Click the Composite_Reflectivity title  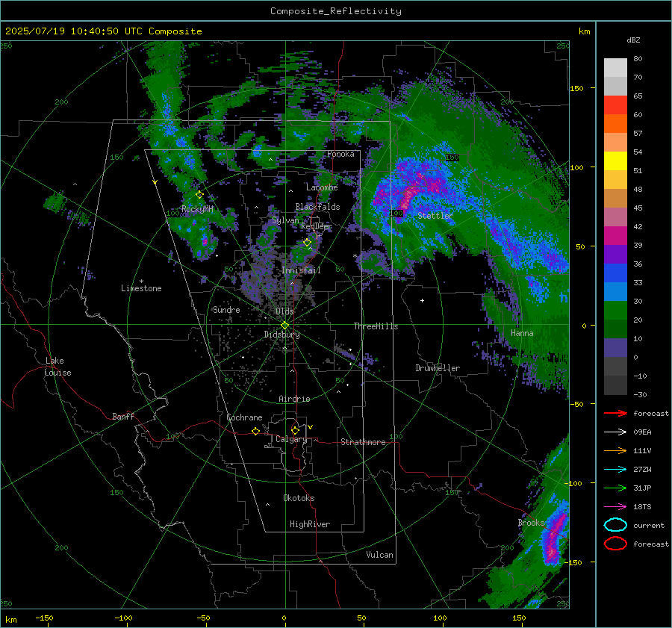(336, 11)
